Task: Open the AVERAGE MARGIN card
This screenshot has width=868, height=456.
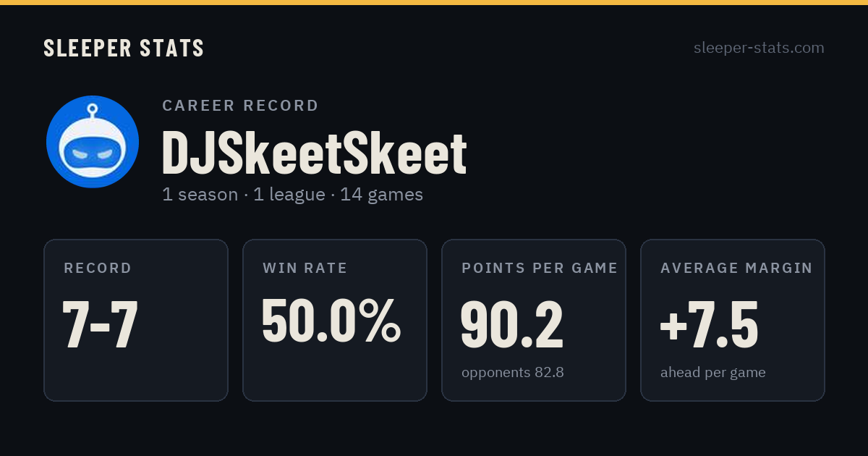Action: 733,320
